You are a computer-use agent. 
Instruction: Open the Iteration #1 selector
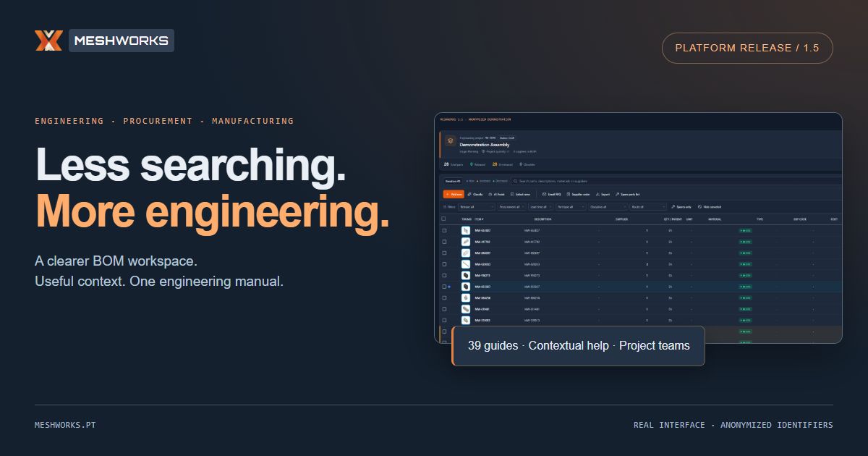click(x=453, y=181)
